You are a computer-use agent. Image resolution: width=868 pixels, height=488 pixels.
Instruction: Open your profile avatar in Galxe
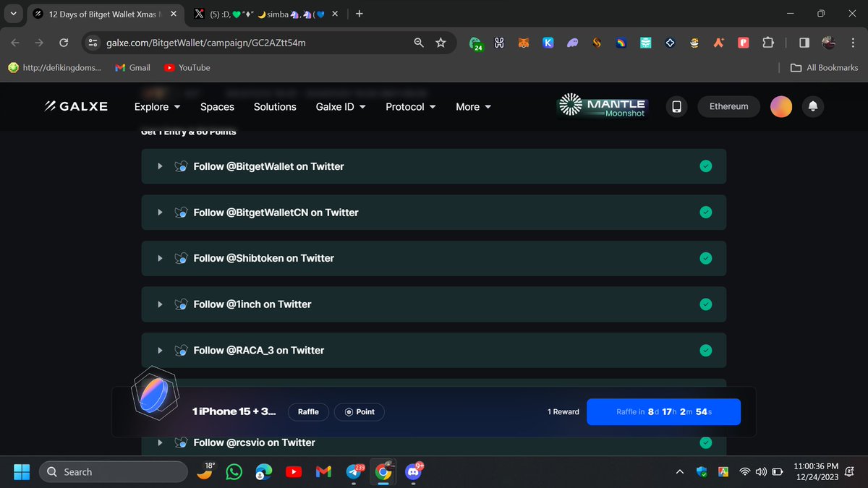780,106
